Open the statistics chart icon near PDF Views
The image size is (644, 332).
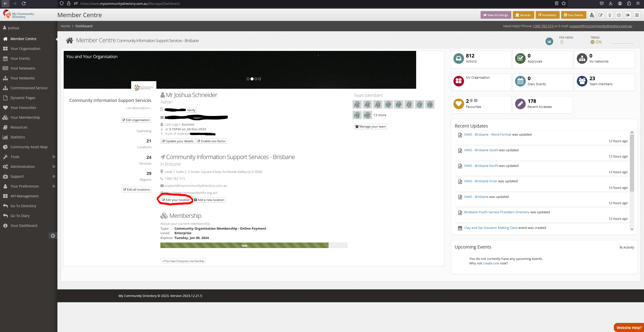pyautogui.click(x=549, y=41)
